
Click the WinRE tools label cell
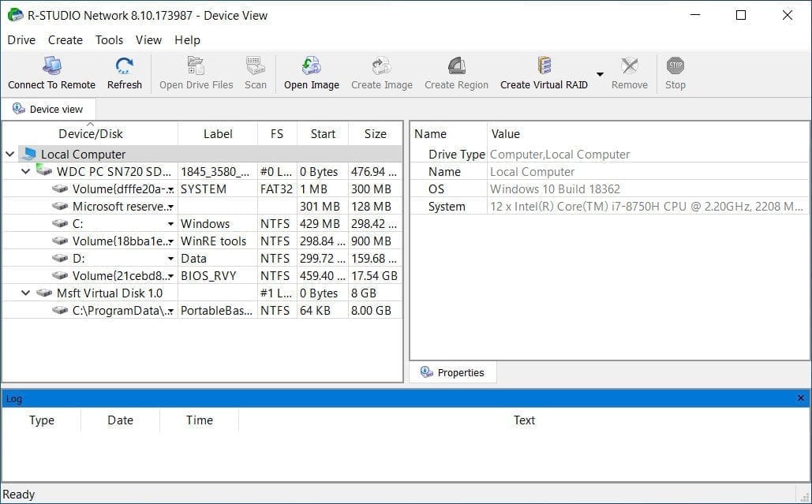tap(218, 241)
